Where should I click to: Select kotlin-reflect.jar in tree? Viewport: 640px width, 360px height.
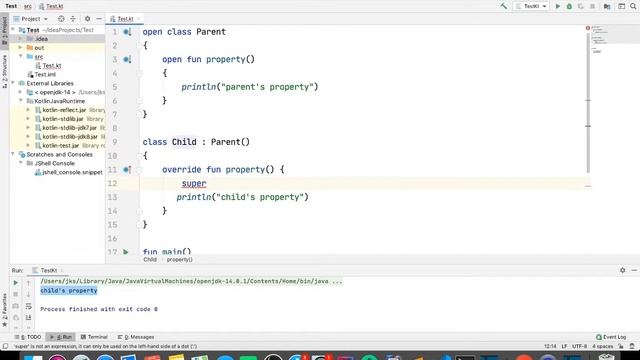64,110
